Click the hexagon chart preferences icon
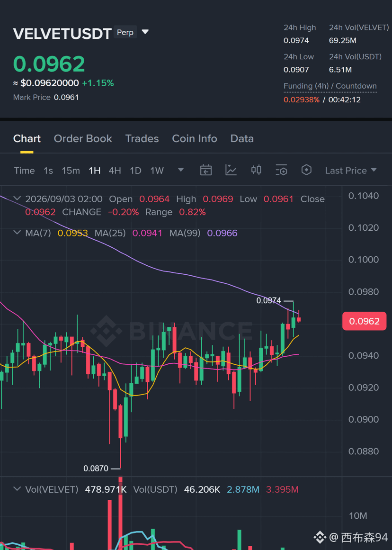 pos(306,170)
